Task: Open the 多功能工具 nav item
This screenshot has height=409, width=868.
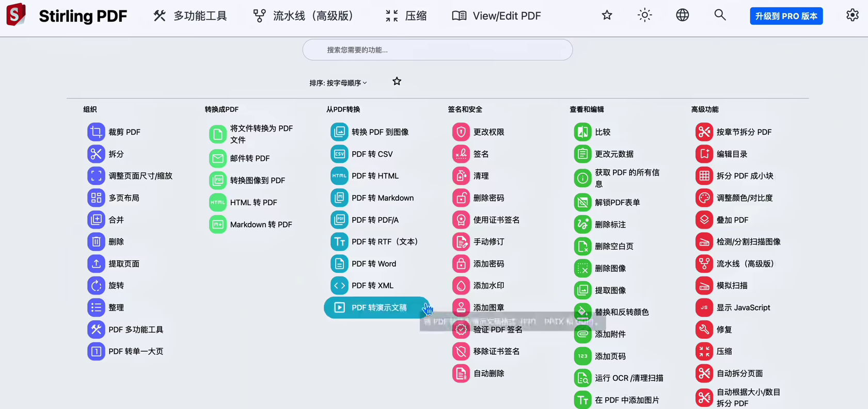Action: tap(190, 16)
